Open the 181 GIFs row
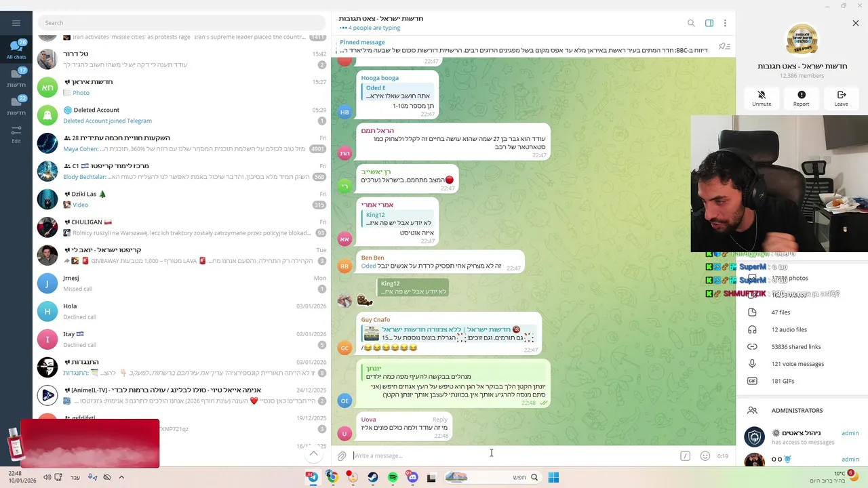The height and width of the screenshot is (488, 868). pyautogui.click(x=802, y=381)
